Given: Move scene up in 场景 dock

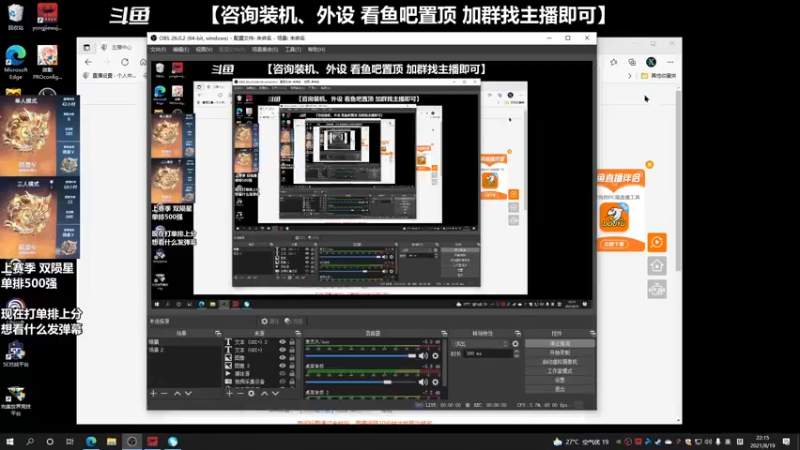Looking at the screenshot, I should (x=177, y=393).
